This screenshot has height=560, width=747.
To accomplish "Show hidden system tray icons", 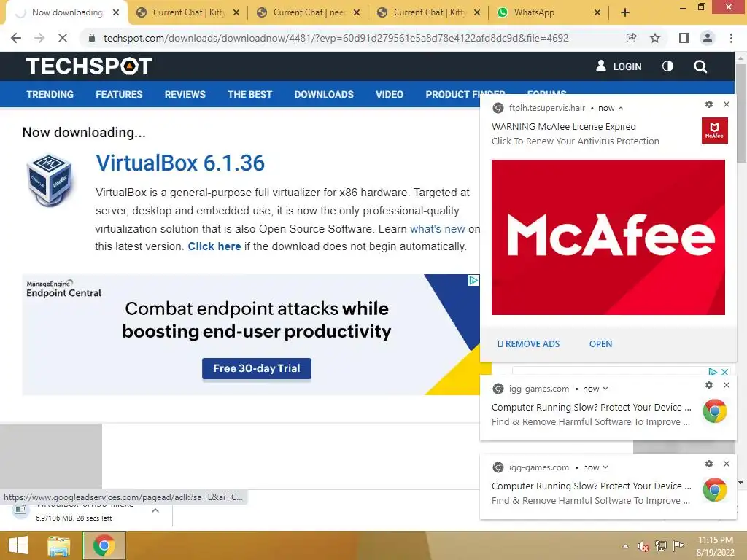I will point(625,546).
